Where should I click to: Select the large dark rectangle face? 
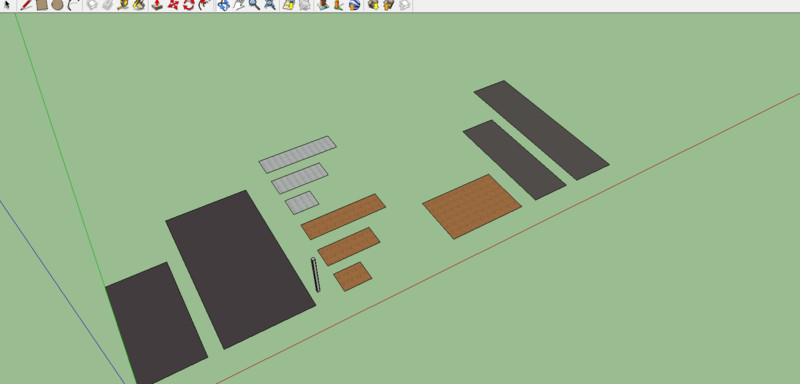pyautogui.click(x=240, y=269)
